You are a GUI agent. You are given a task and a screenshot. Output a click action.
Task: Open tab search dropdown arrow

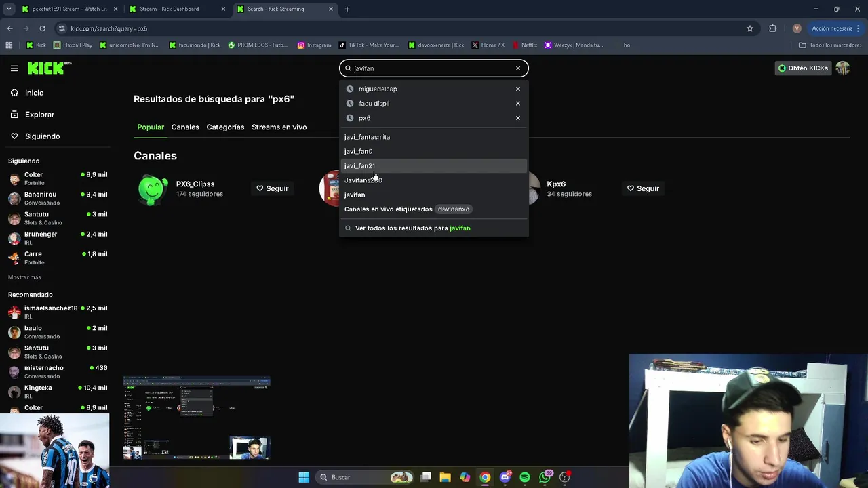click(x=9, y=9)
